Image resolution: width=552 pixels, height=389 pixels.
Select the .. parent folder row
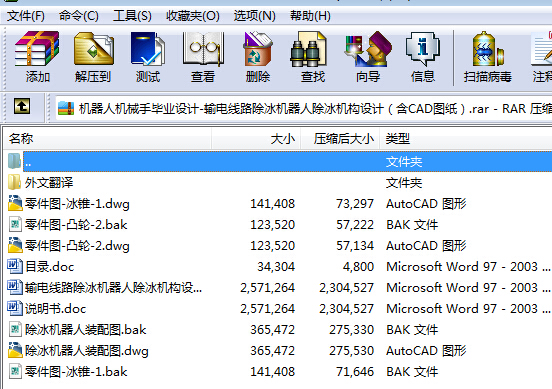click(288, 162)
